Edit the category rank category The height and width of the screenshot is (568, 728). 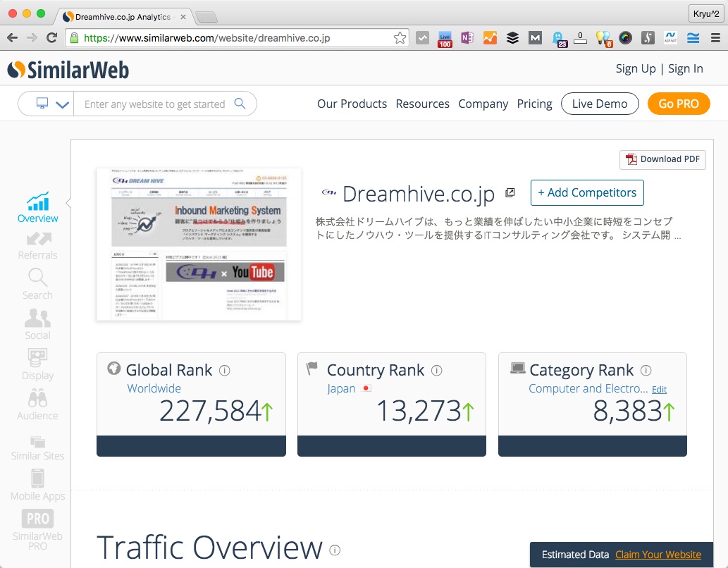[659, 390]
